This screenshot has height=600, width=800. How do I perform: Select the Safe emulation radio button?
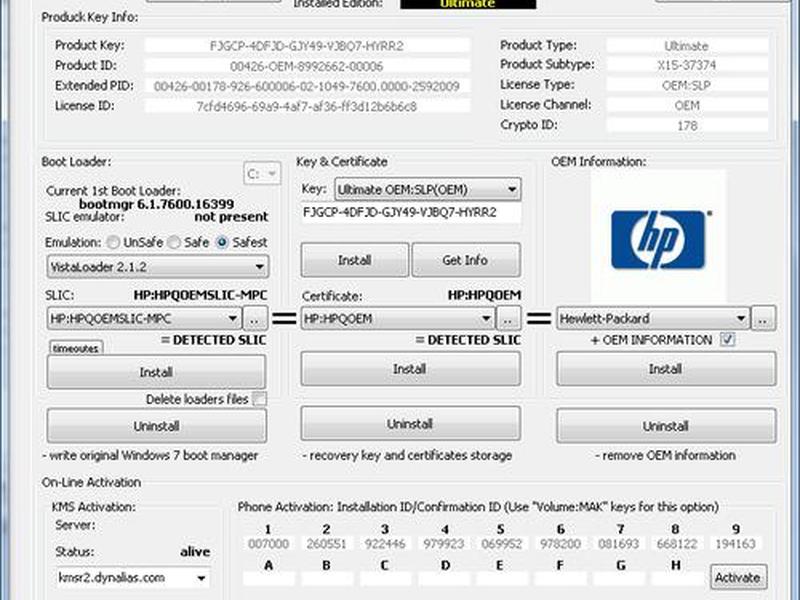[x=174, y=242]
